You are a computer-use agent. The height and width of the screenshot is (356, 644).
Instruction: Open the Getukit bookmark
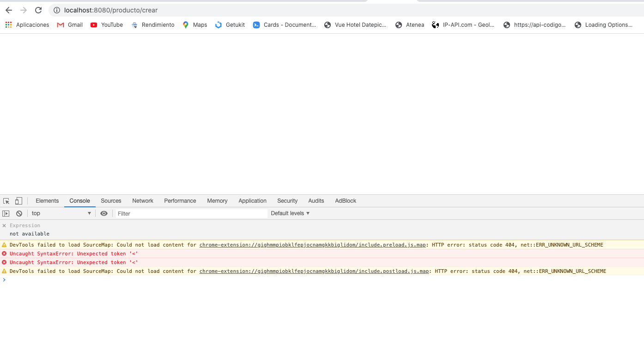pyautogui.click(x=230, y=25)
